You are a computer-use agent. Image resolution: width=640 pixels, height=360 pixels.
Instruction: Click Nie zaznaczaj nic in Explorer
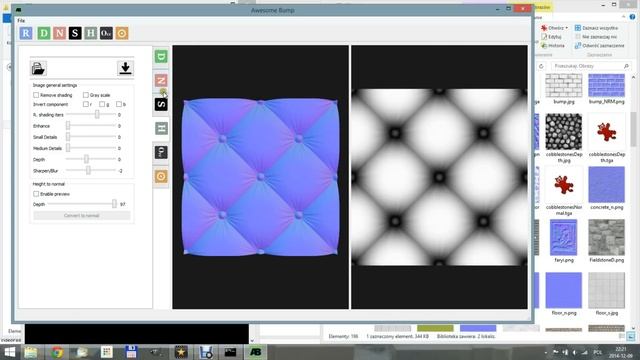click(x=596, y=37)
